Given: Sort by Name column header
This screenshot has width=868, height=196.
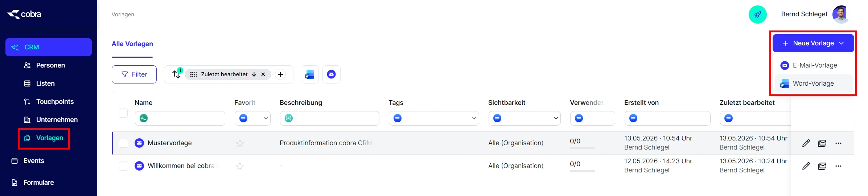Looking at the screenshot, I should click(144, 103).
